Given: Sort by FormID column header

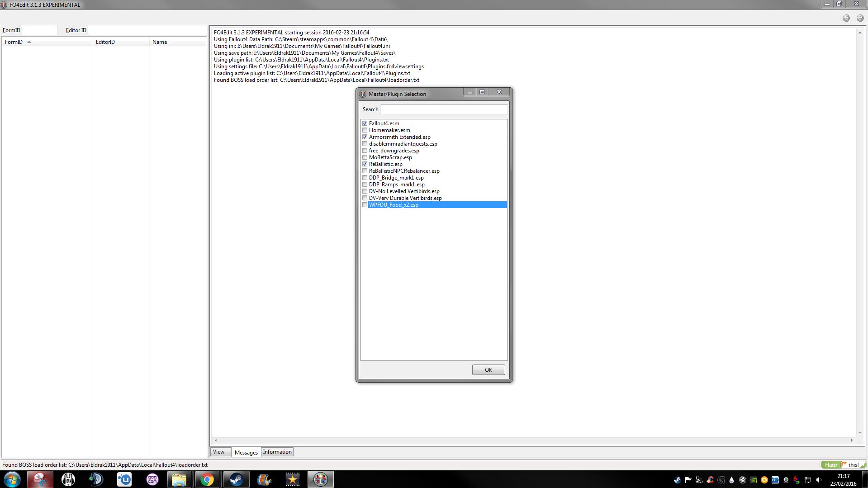Looking at the screenshot, I should pyautogui.click(x=47, y=42).
